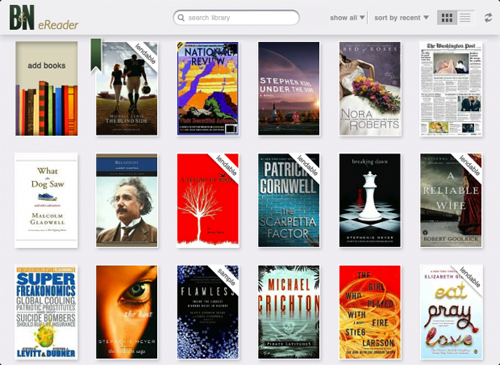The image size is (500, 365).
Task: Click the lendable ribbon on Scarpetta Factor
Action: [307, 166]
